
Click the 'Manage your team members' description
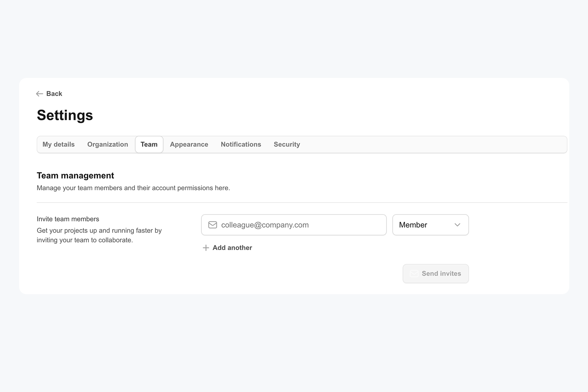click(133, 188)
